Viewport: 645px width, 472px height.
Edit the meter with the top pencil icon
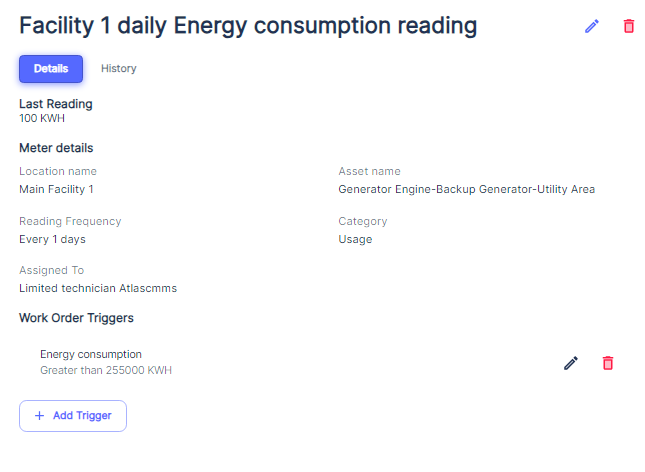592,26
